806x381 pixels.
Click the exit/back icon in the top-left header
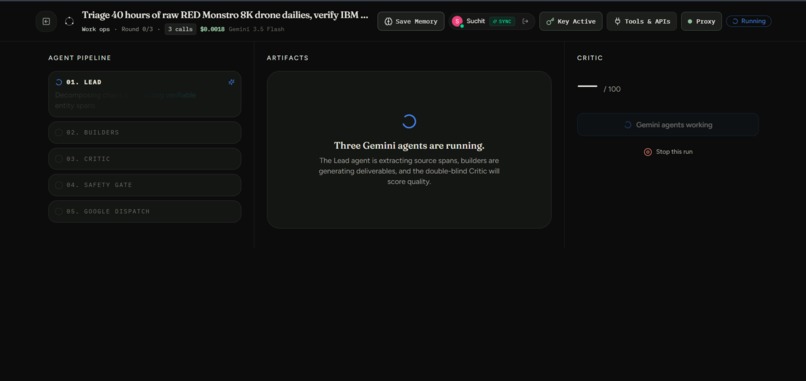(x=46, y=22)
